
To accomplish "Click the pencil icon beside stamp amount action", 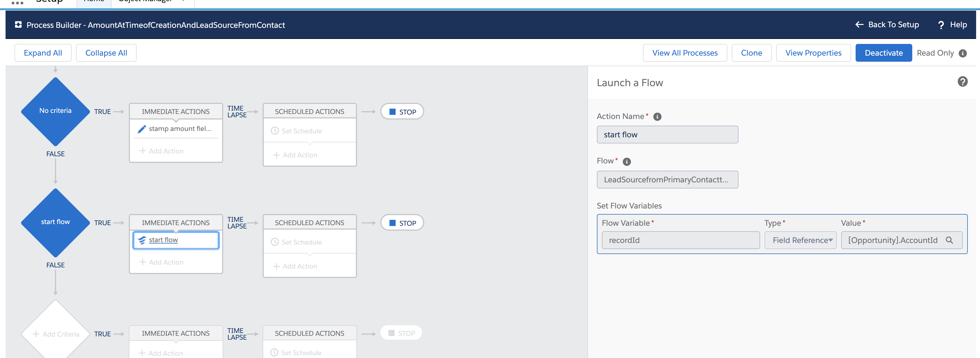I will [x=142, y=129].
